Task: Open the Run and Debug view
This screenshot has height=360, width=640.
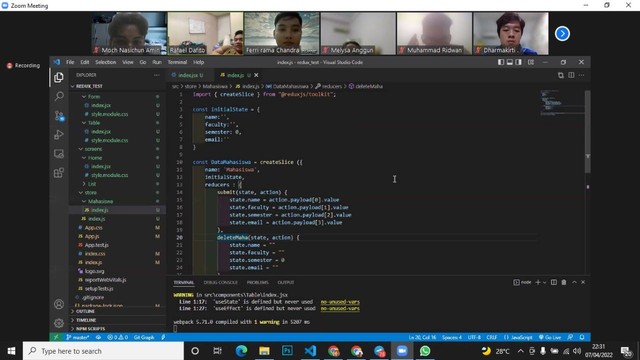Action: coord(59,135)
